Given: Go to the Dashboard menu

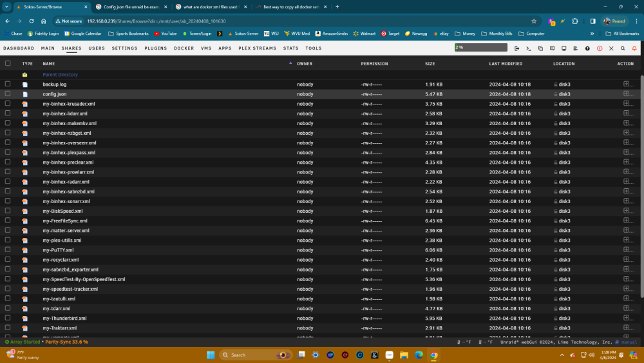Looking at the screenshot, I should click(19, 48).
